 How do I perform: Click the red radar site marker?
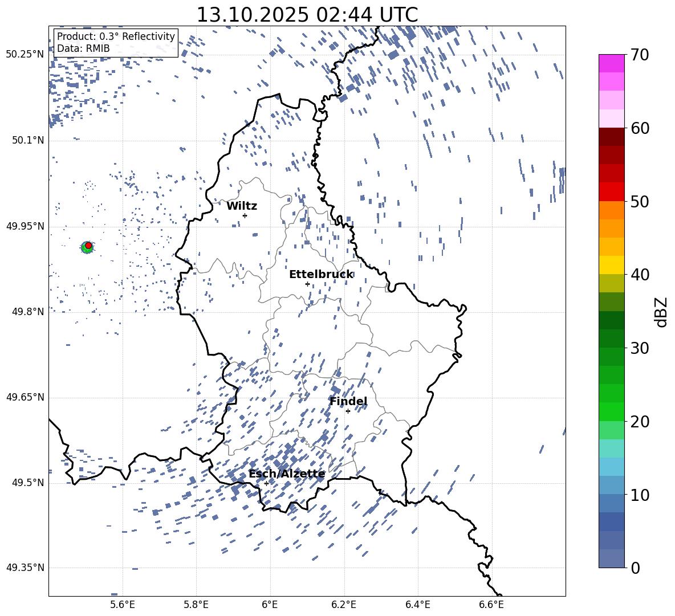tap(88, 246)
